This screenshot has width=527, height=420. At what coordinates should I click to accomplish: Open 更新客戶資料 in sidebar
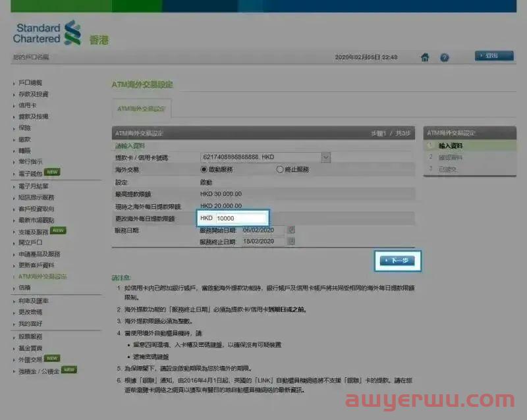(x=36, y=265)
